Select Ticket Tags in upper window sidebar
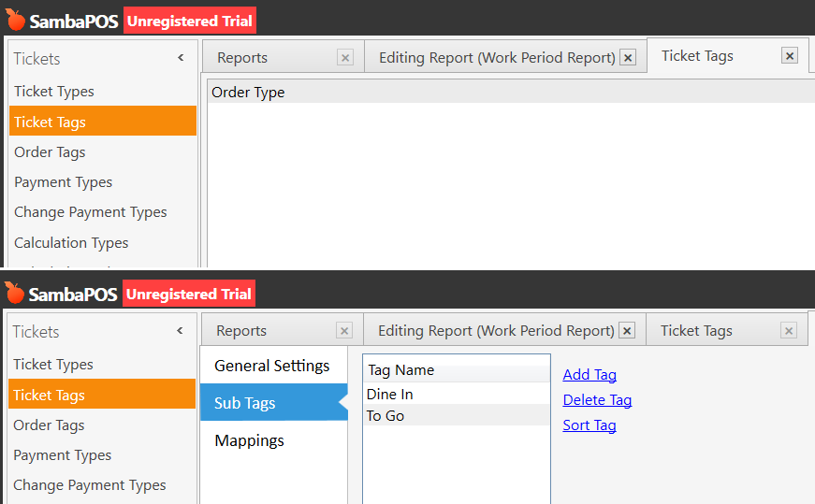The height and width of the screenshot is (504, 815). tap(103, 121)
